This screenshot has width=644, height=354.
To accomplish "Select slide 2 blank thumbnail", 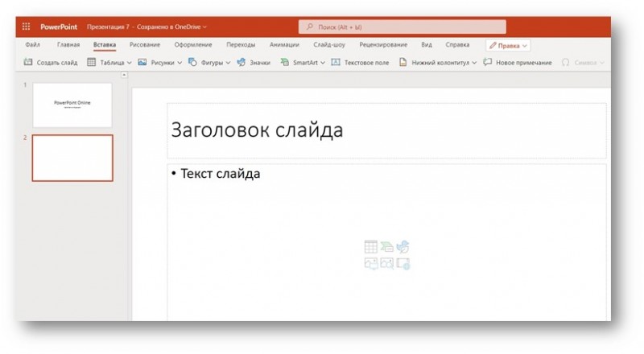I will pos(72,158).
